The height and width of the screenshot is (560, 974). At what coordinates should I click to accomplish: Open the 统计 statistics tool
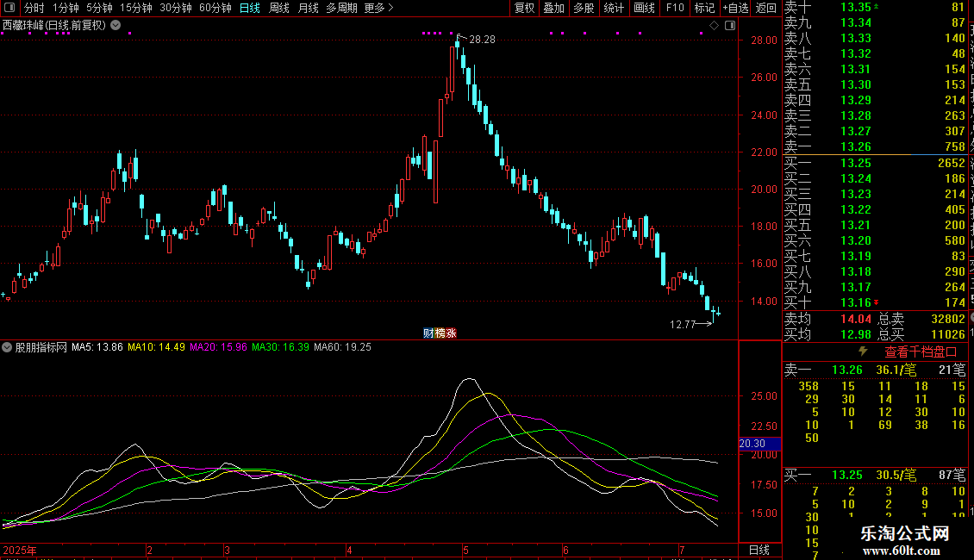coord(614,8)
